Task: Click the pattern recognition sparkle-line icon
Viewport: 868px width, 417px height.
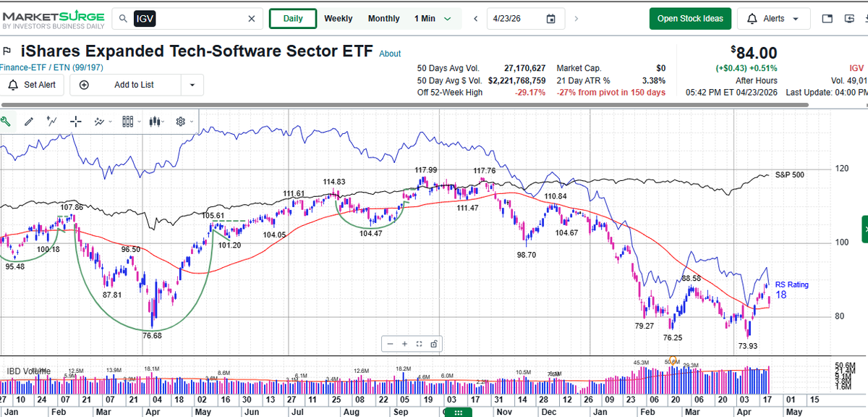Action: click(99, 122)
